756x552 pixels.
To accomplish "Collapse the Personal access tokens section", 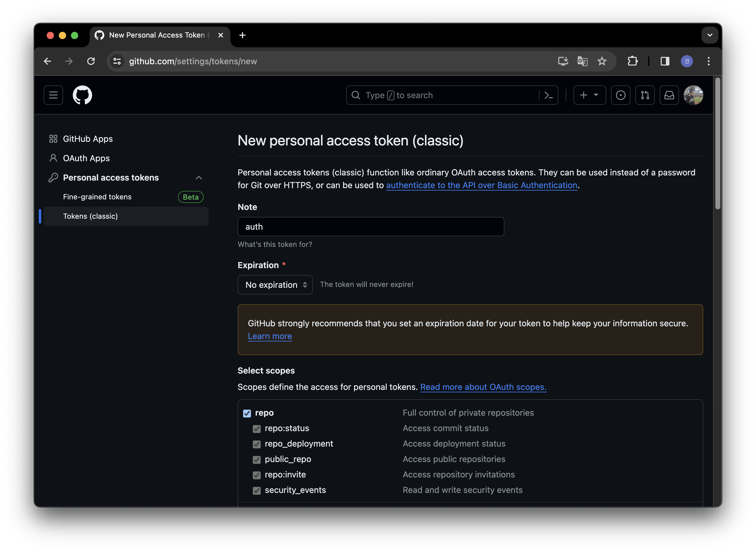I will pos(199,178).
